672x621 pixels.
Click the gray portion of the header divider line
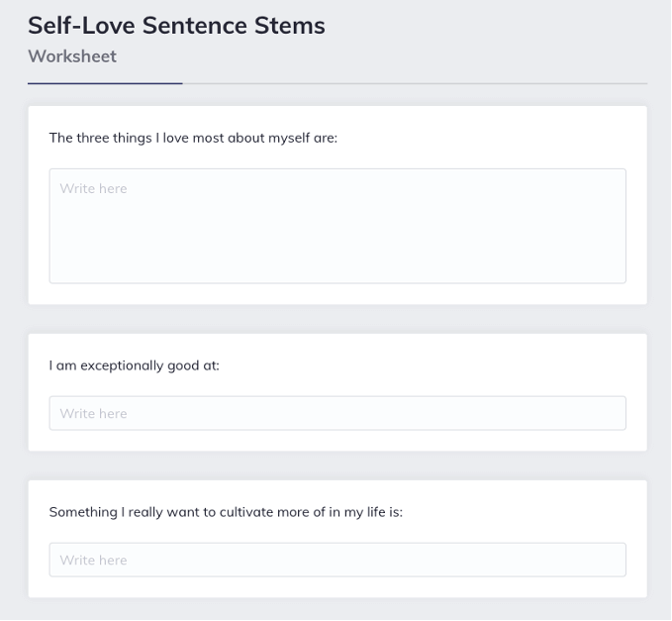tap(415, 83)
